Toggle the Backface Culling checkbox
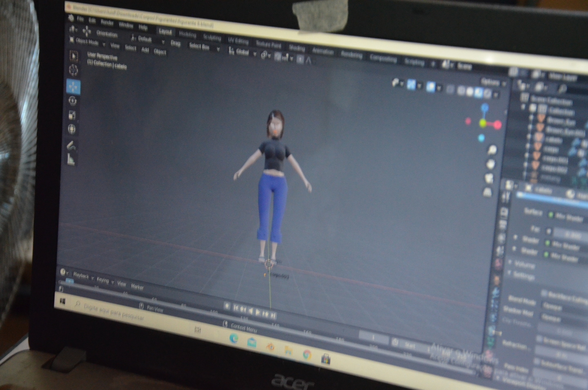Image resolution: width=588 pixels, height=390 pixels. 544,294
